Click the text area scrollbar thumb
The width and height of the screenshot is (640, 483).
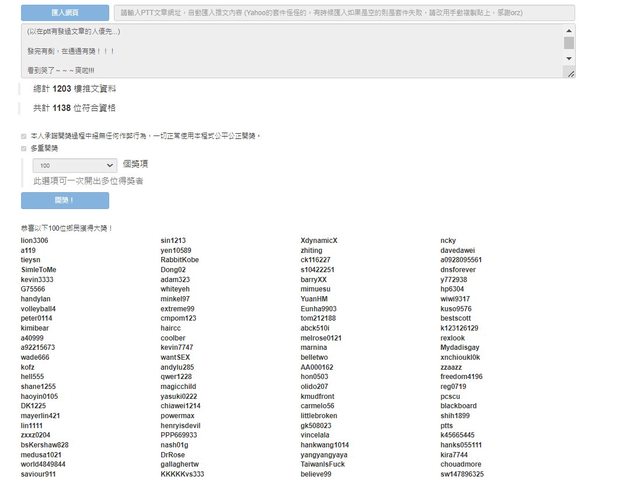click(x=569, y=43)
